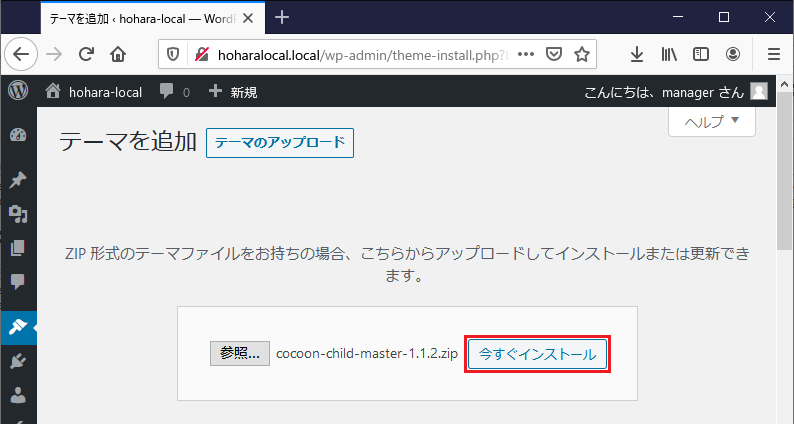Open Plugins icon in sidebar
This screenshot has width=794, height=424.
coord(17,360)
